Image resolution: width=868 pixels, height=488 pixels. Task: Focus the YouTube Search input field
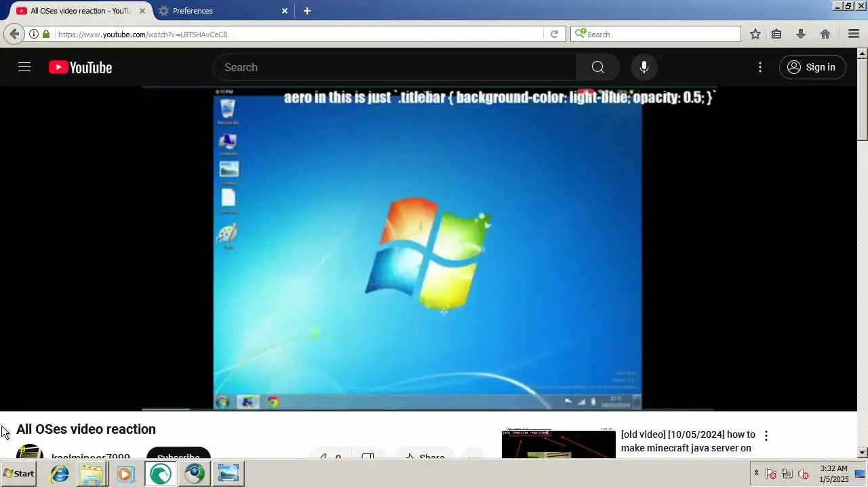coord(395,67)
